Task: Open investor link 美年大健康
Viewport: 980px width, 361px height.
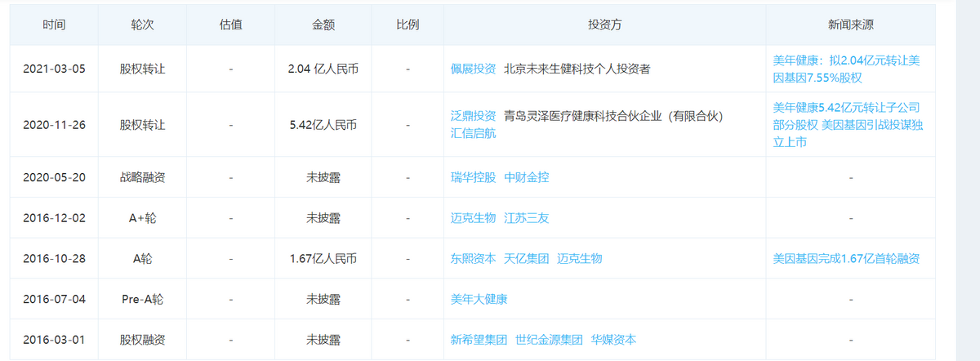Action: [x=479, y=299]
